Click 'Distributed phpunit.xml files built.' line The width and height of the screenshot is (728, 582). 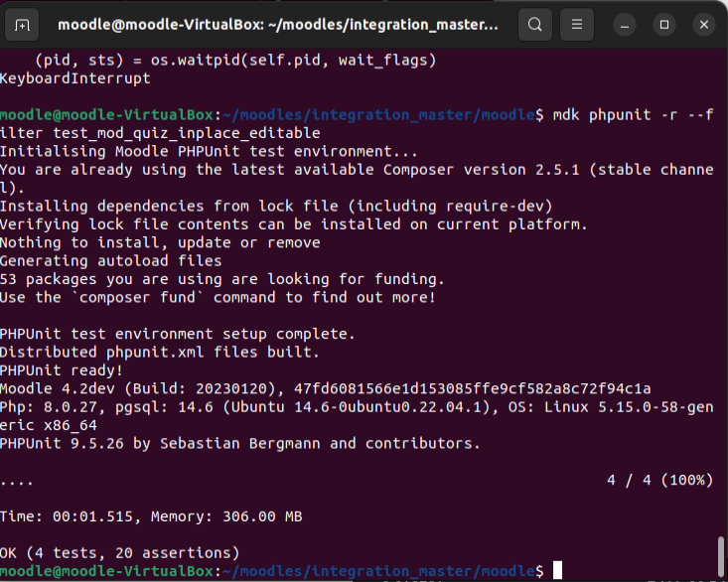click(160, 353)
